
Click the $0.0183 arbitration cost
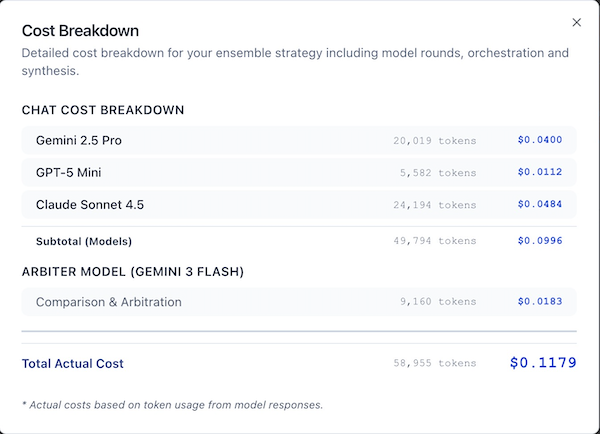pyautogui.click(x=540, y=302)
